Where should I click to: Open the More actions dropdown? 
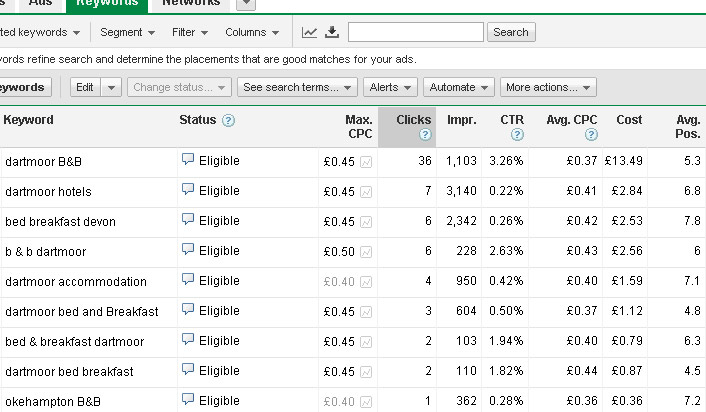[548, 87]
